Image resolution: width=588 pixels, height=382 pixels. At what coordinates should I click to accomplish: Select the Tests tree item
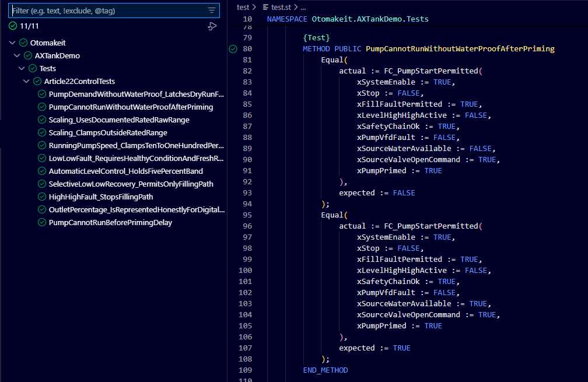48,68
